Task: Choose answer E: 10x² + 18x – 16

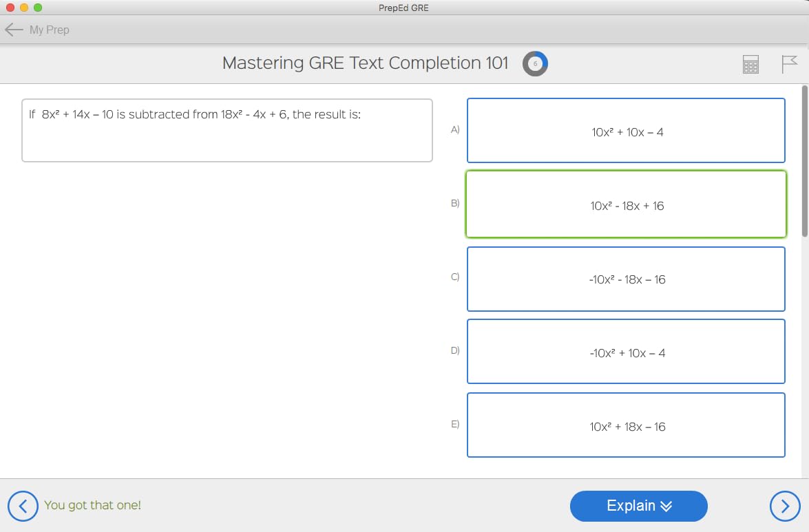Action: click(x=626, y=425)
